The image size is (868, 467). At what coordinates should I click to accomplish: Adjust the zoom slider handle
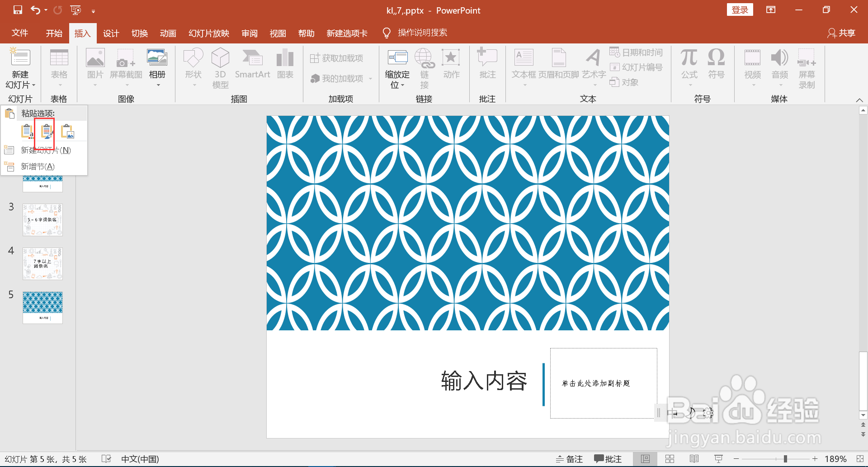click(x=785, y=459)
